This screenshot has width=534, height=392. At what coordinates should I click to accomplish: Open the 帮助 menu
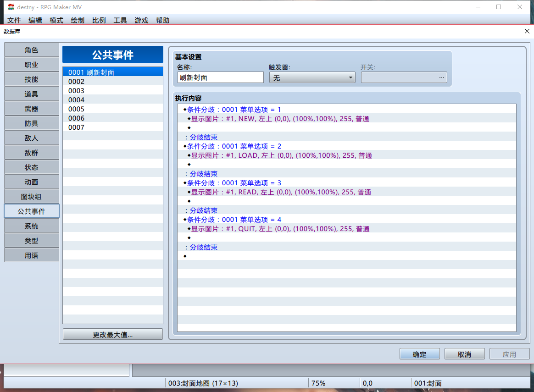pos(162,21)
